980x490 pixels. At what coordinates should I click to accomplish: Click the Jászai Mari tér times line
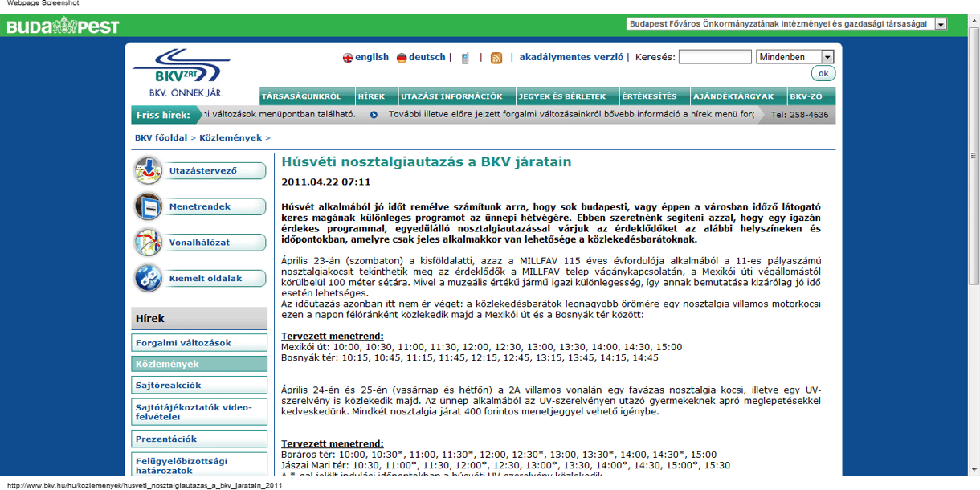(x=506, y=465)
